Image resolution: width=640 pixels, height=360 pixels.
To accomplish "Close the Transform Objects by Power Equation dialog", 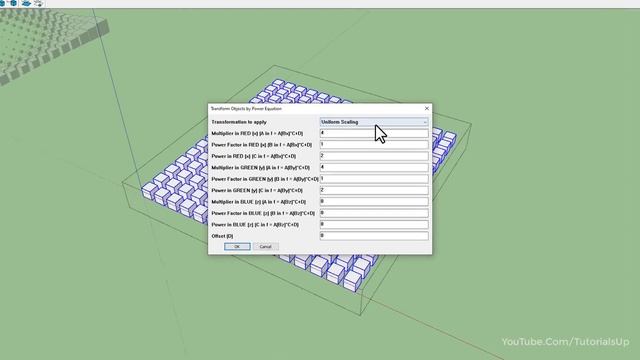I will pyautogui.click(x=427, y=109).
